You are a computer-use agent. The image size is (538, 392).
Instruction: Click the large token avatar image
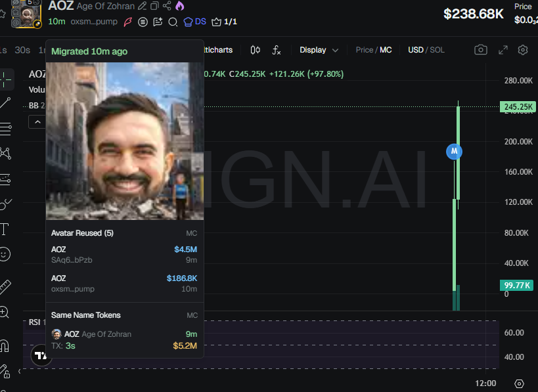click(124, 141)
